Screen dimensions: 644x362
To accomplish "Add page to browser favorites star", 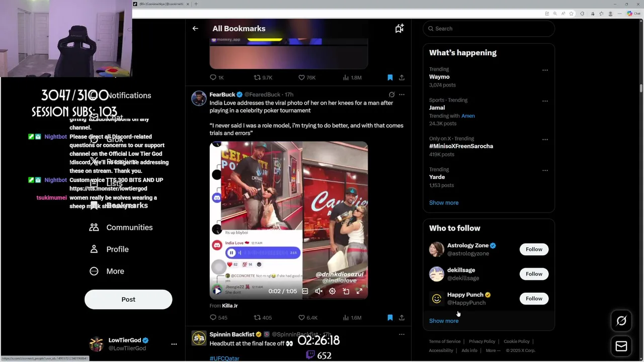I will [572, 14].
